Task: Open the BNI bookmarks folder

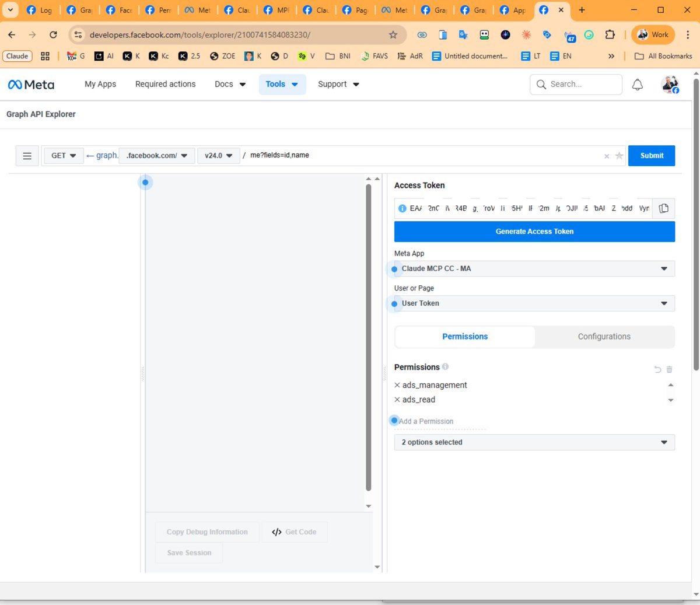Action: 338,56
